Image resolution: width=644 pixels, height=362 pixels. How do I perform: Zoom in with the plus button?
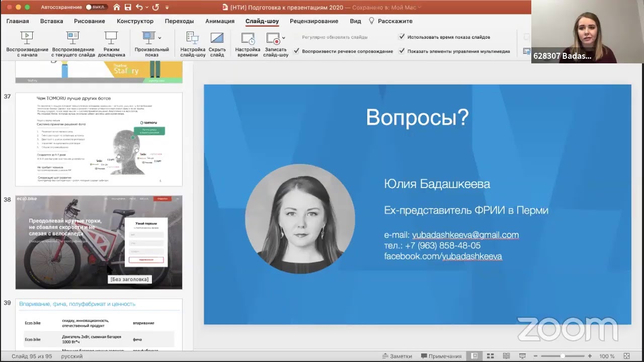tap(590, 356)
